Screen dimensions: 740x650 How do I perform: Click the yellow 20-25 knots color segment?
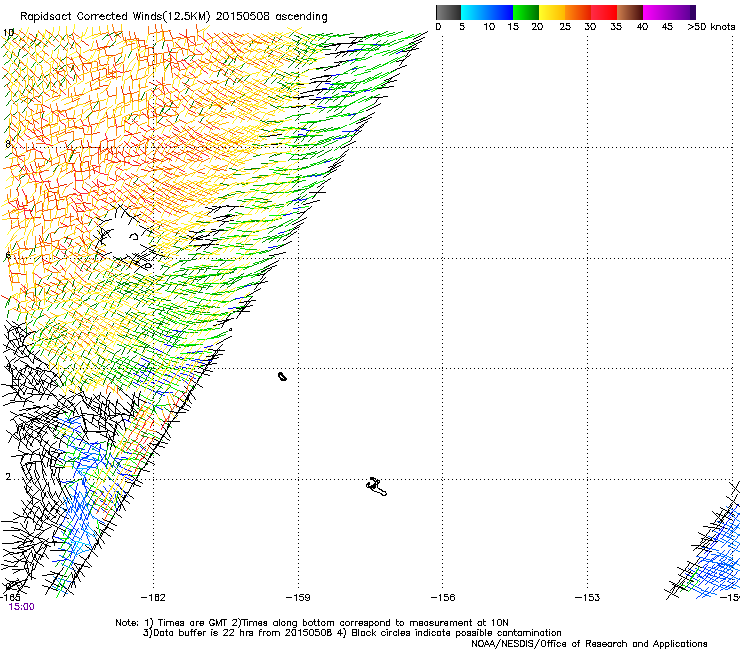click(552, 12)
